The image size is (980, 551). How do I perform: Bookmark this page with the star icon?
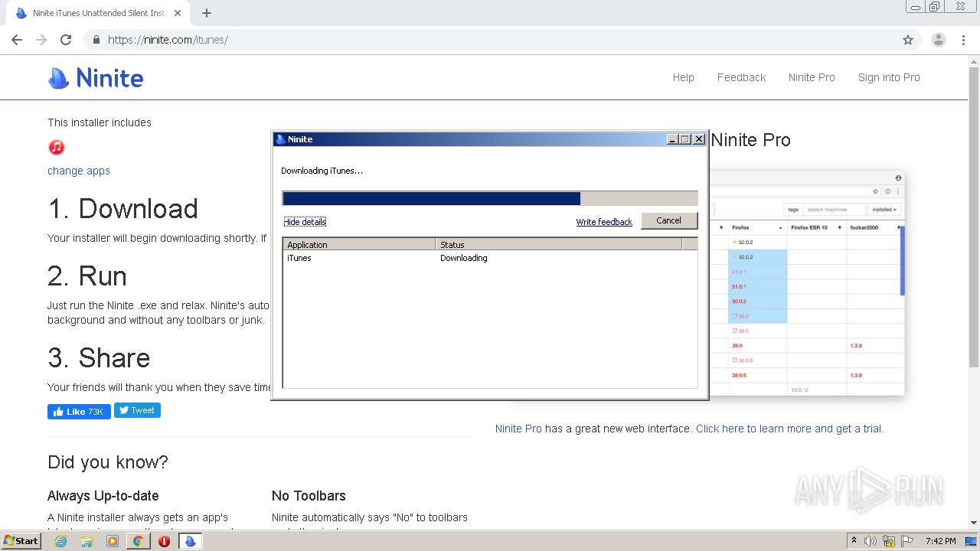[908, 40]
